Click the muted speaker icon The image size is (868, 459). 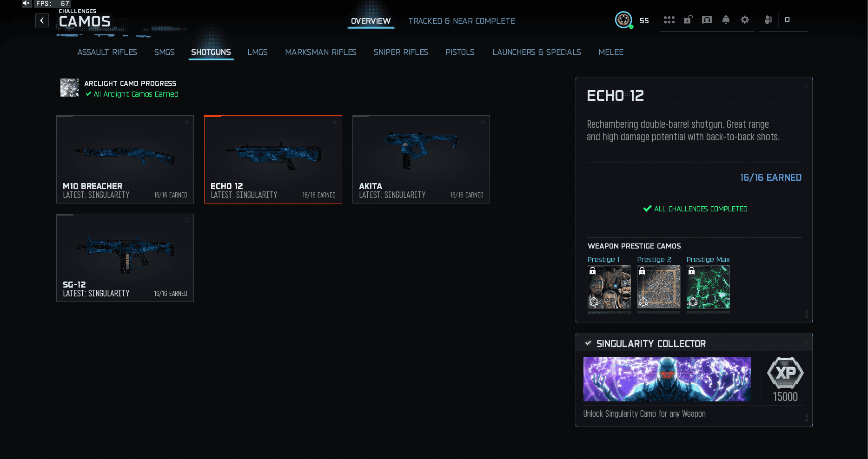(x=27, y=3)
